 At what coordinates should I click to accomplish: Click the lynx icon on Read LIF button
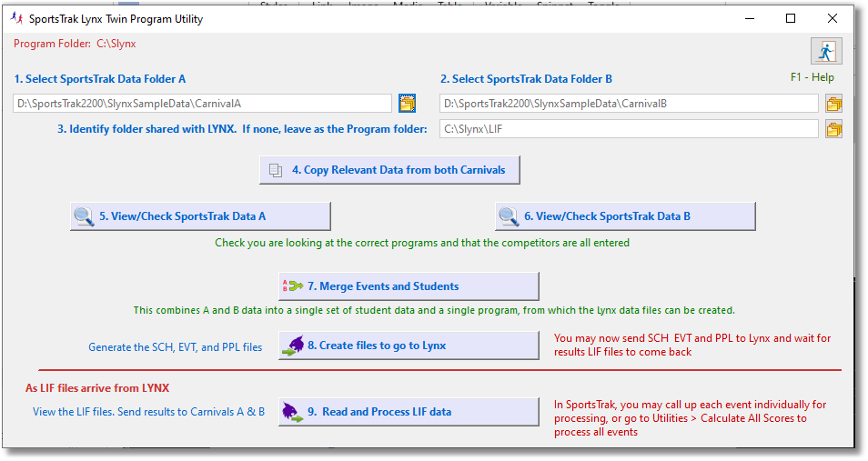tap(293, 412)
